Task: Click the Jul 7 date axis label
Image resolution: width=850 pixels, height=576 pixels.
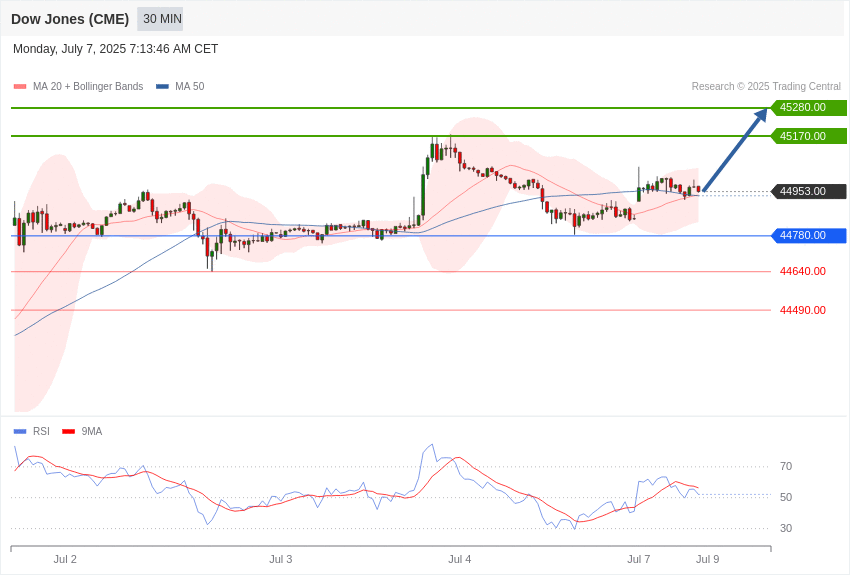Action: (x=639, y=560)
